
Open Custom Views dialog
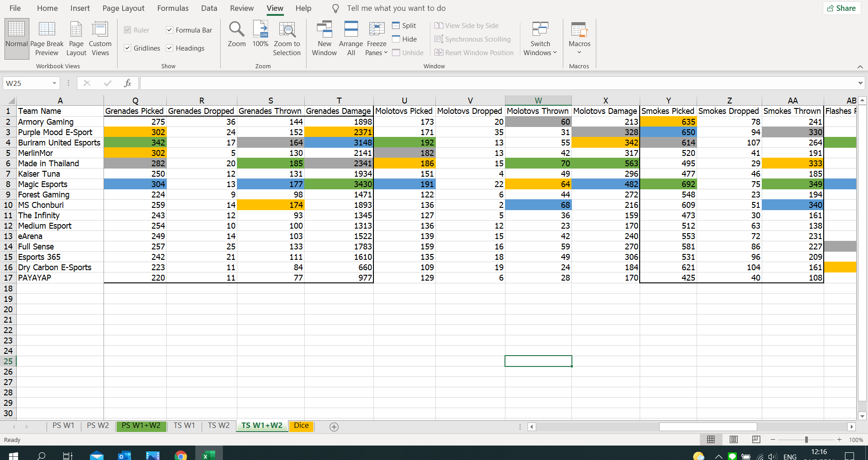pyautogui.click(x=100, y=39)
